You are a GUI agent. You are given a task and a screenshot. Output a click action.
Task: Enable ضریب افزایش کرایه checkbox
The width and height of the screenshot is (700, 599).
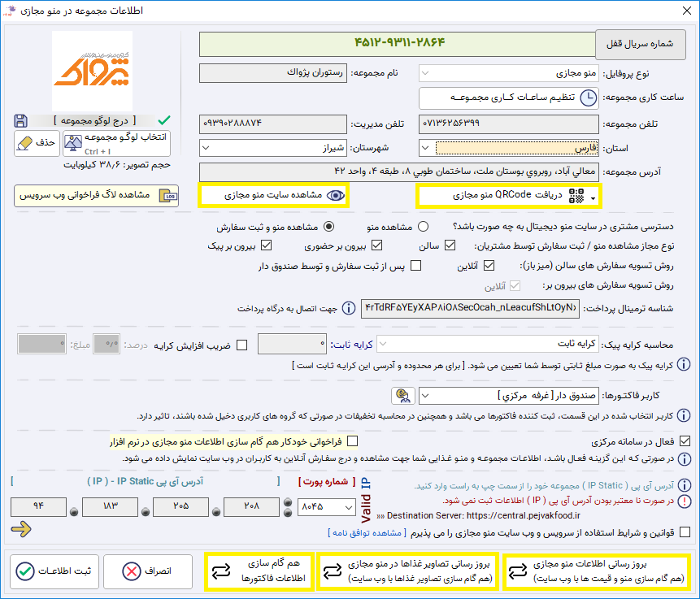[x=242, y=345]
